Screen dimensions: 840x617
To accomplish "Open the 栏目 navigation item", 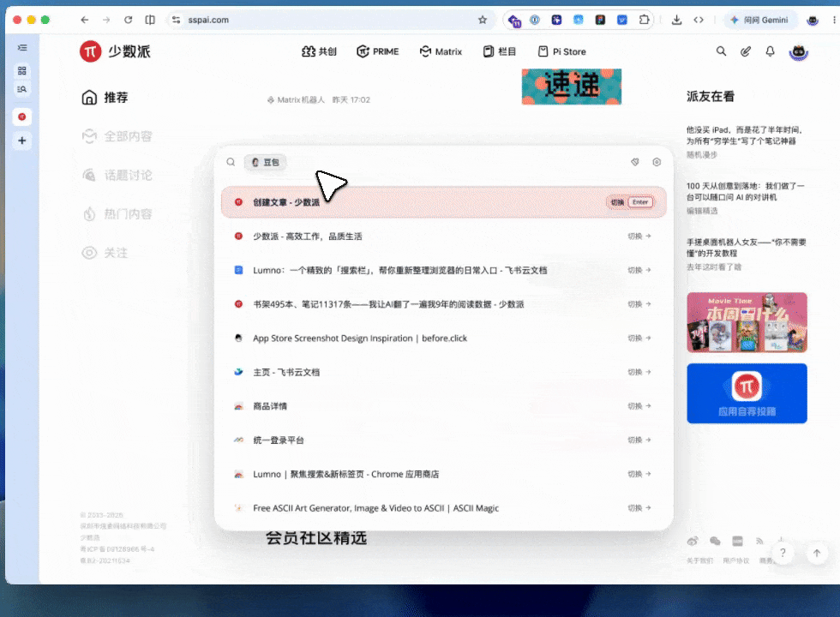I will pyautogui.click(x=499, y=51).
